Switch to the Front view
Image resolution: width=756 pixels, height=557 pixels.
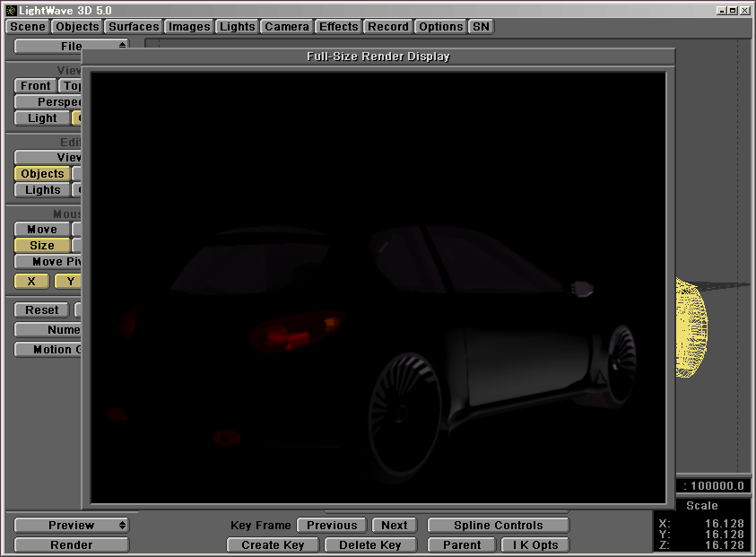pyautogui.click(x=36, y=86)
